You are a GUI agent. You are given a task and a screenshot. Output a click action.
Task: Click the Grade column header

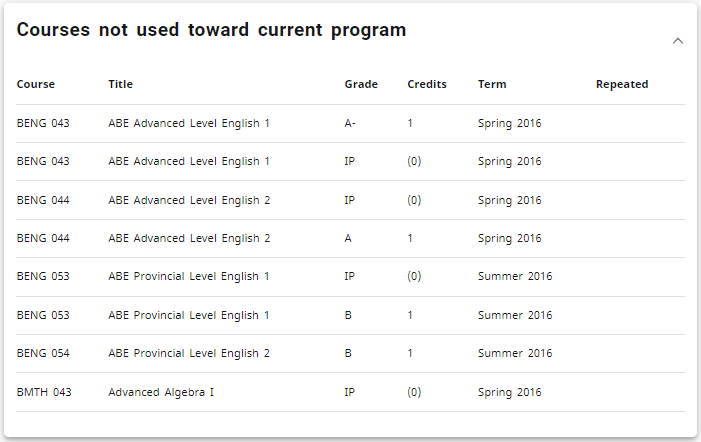[x=361, y=84]
